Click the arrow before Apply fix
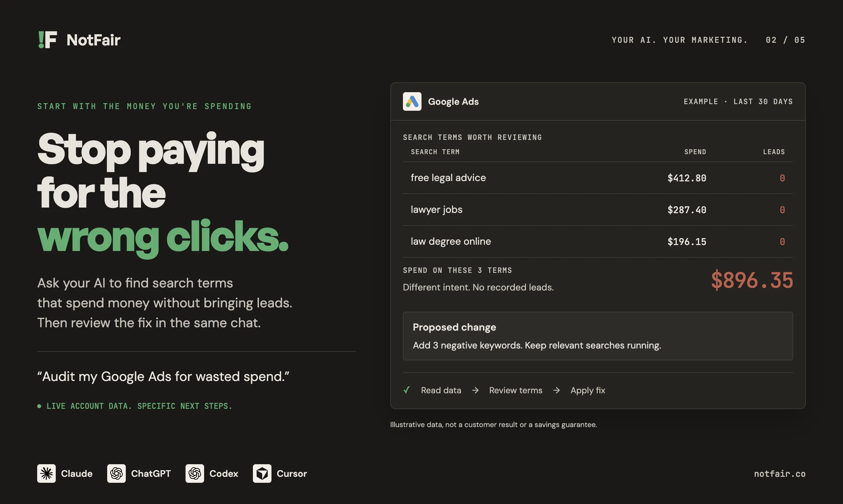Image resolution: width=843 pixels, height=504 pixels. point(557,390)
